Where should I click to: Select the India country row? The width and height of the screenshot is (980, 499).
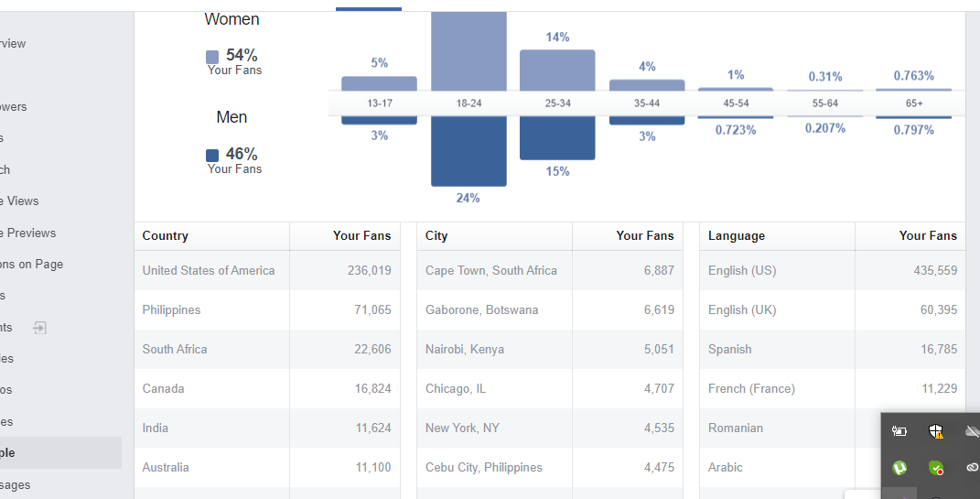click(x=267, y=428)
